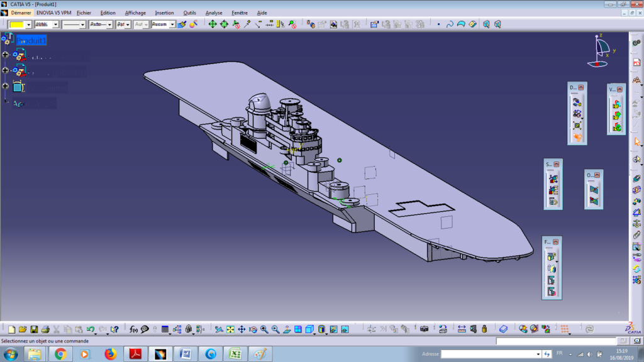Screen dimensions: 644x362
Task: Click the Open file folder icon
Action: [23, 329]
